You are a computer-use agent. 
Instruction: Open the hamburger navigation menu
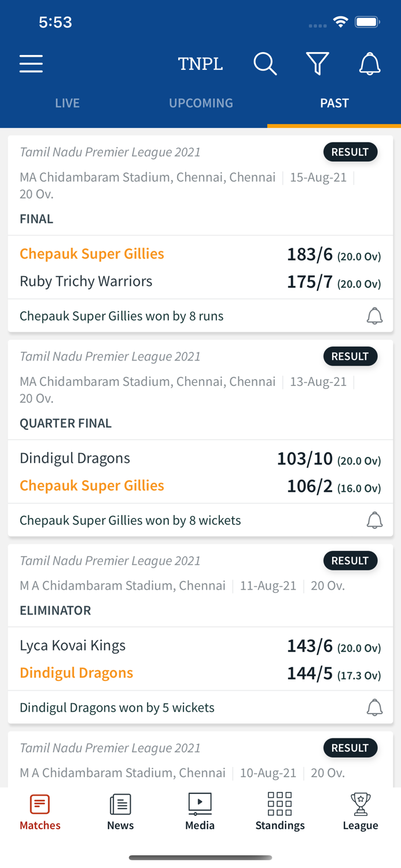coord(31,64)
